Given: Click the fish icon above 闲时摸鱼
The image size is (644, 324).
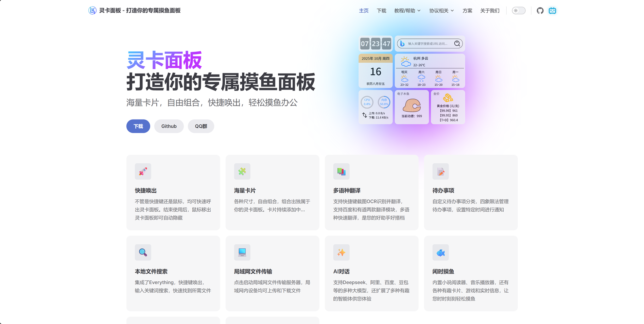Looking at the screenshot, I should [440, 252].
